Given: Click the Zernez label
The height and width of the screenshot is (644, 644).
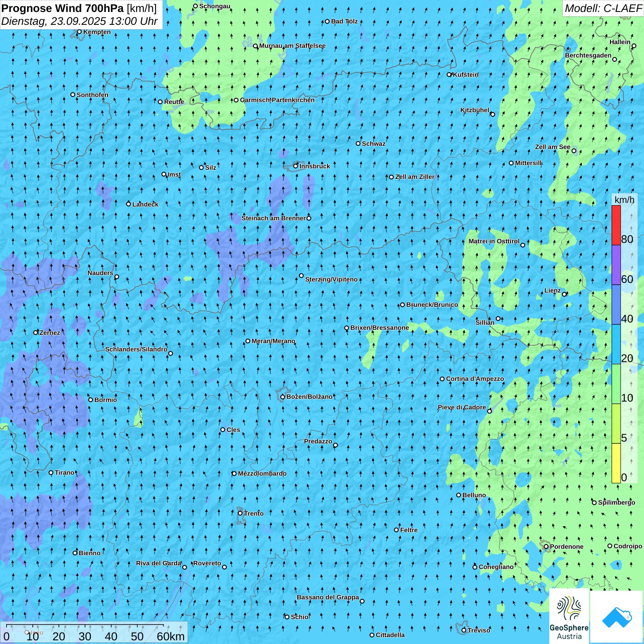Looking at the screenshot, I should [50, 333].
